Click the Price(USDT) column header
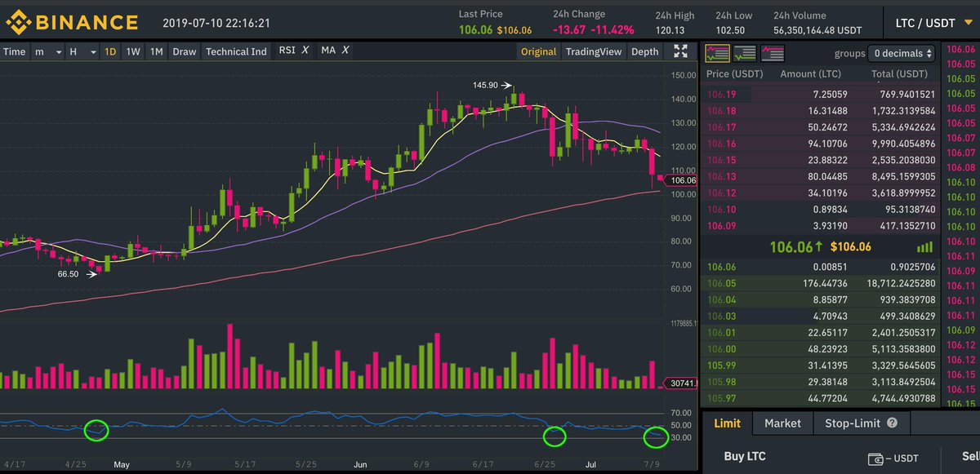Image resolution: width=980 pixels, height=474 pixels. [x=734, y=74]
